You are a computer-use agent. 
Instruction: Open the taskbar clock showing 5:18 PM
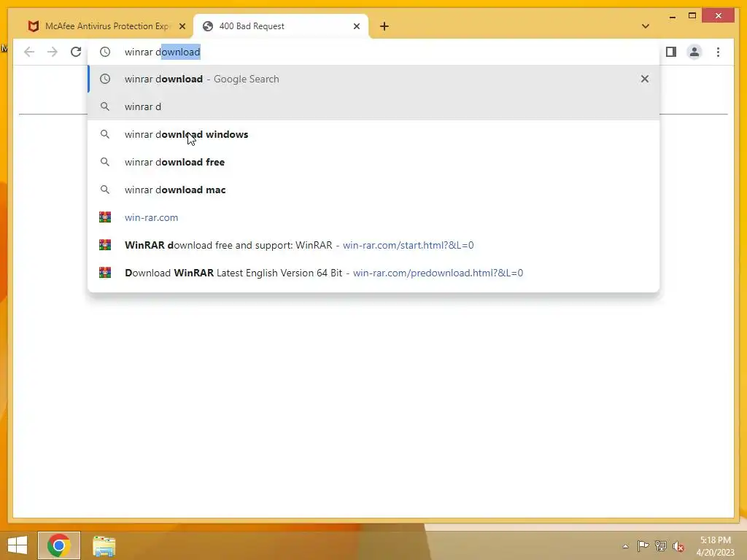point(715,546)
